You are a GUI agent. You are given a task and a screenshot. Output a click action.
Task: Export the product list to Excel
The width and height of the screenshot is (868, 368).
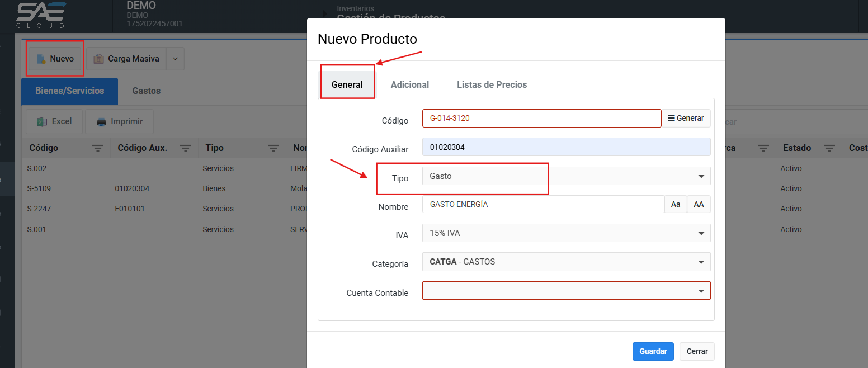[x=54, y=121]
